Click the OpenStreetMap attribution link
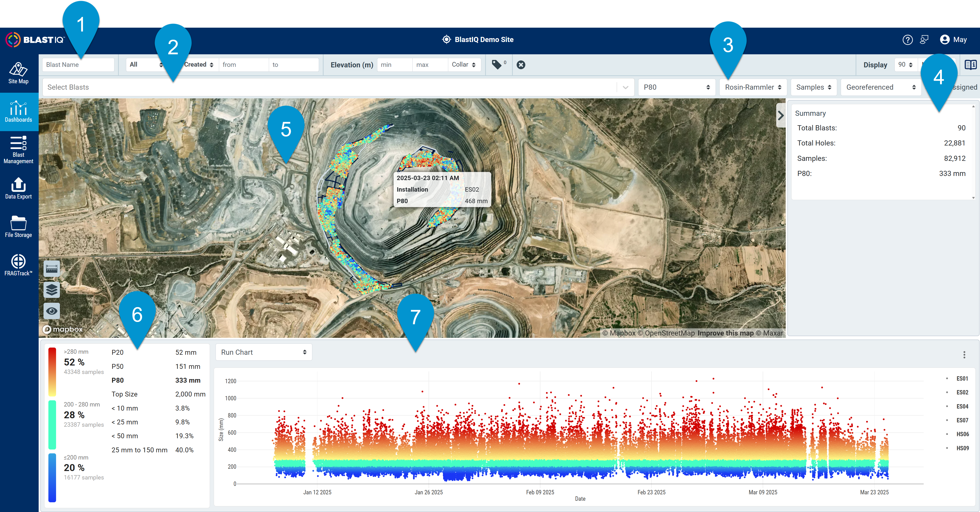Viewport: 980px width, 512px height. (666, 333)
